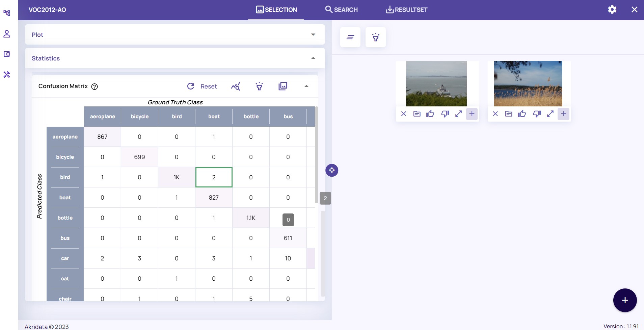
Task: Click the cat row label
Action: [x=65, y=279]
